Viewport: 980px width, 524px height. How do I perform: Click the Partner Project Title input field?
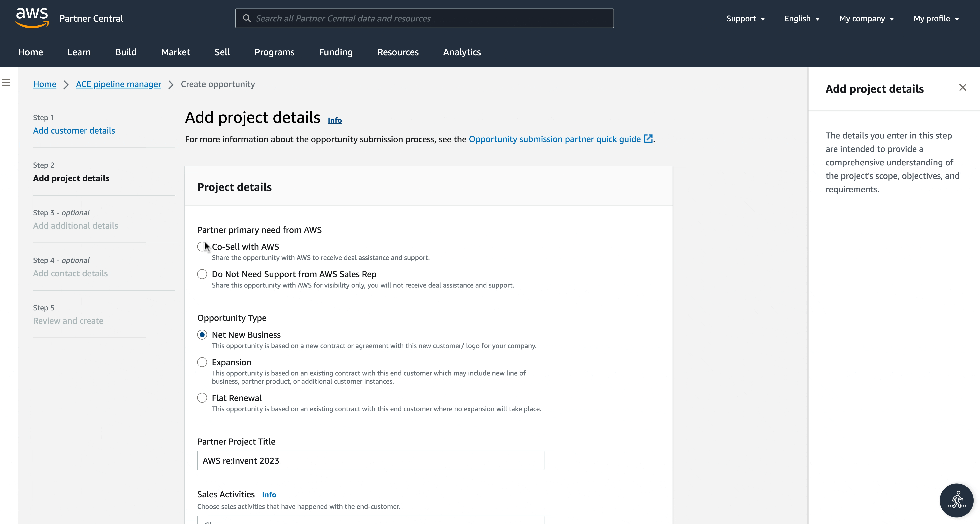pos(370,460)
